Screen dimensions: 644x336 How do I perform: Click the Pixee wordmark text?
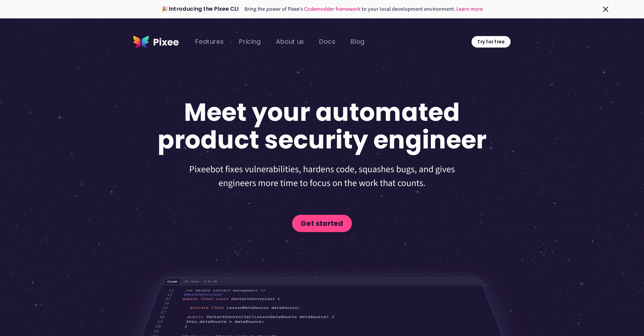[x=166, y=42]
